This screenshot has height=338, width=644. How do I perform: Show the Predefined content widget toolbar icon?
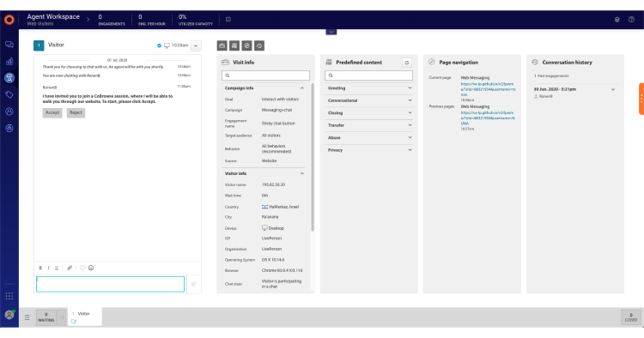pos(234,46)
